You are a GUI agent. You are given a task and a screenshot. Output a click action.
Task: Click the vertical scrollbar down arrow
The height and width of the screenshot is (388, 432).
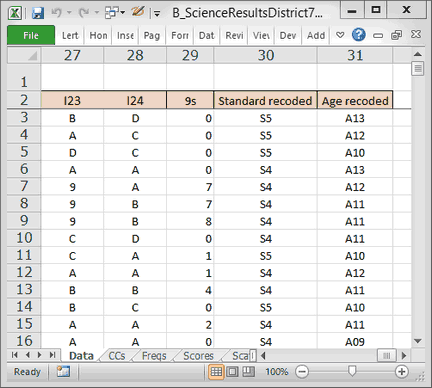[x=418, y=341]
